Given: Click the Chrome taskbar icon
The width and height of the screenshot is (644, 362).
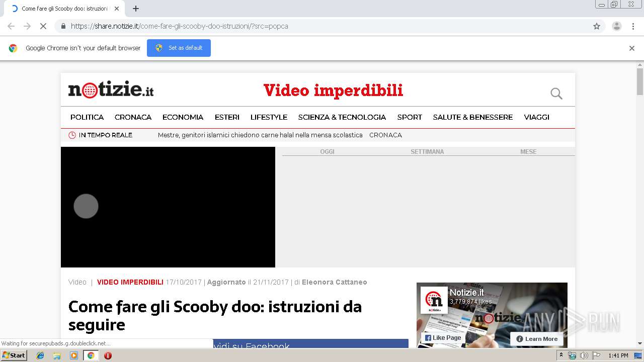Looking at the screenshot, I should 91,355.
